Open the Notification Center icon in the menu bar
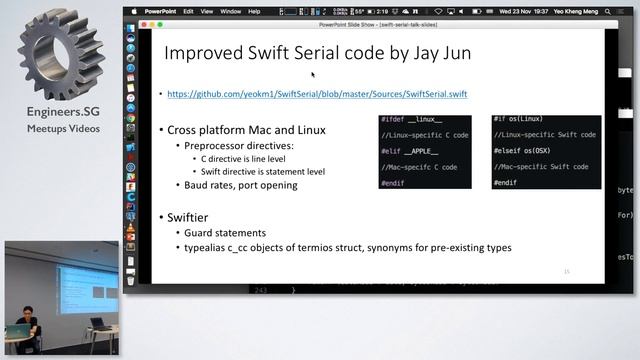Viewport: 640px width, 360px height. click(x=621, y=12)
